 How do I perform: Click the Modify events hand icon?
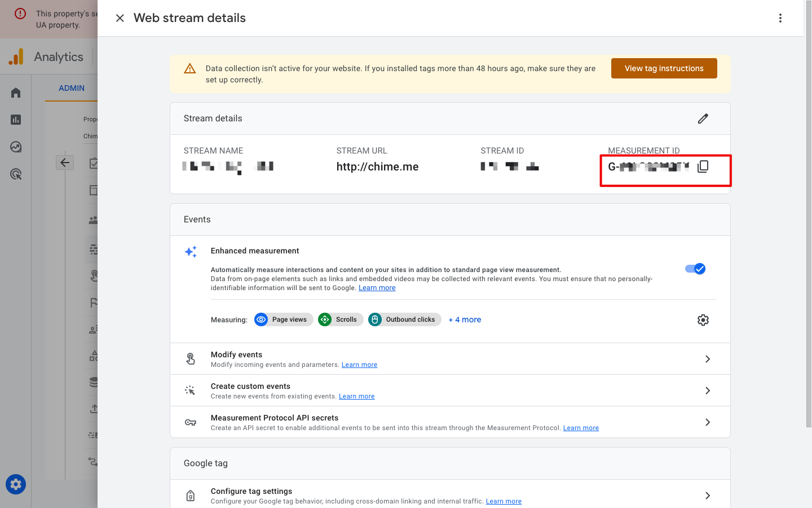[x=191, y=359]
